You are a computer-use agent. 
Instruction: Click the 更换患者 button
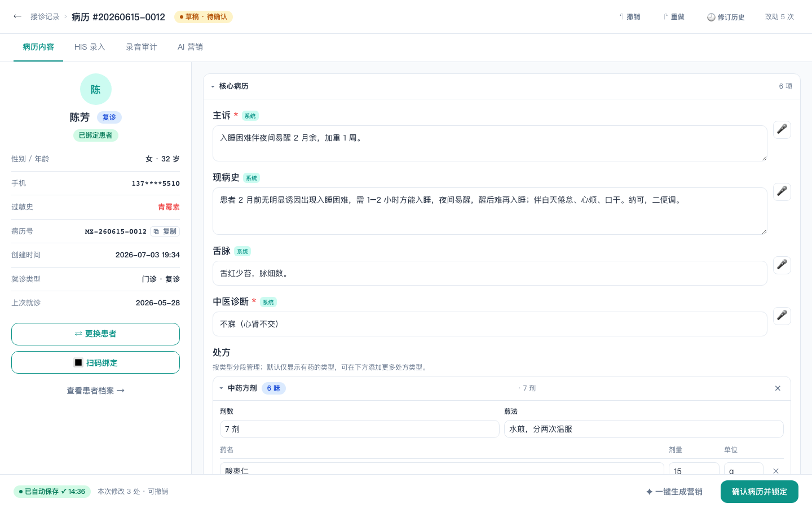pos(95,334)
